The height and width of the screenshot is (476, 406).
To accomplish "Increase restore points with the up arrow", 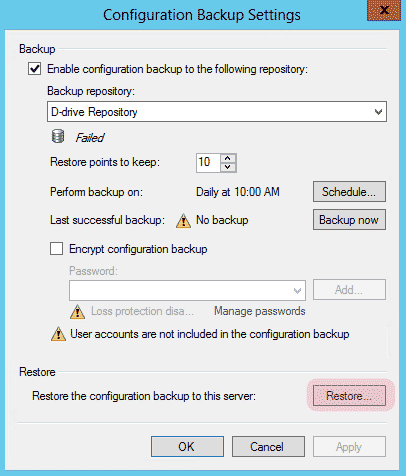I will 228,158.
